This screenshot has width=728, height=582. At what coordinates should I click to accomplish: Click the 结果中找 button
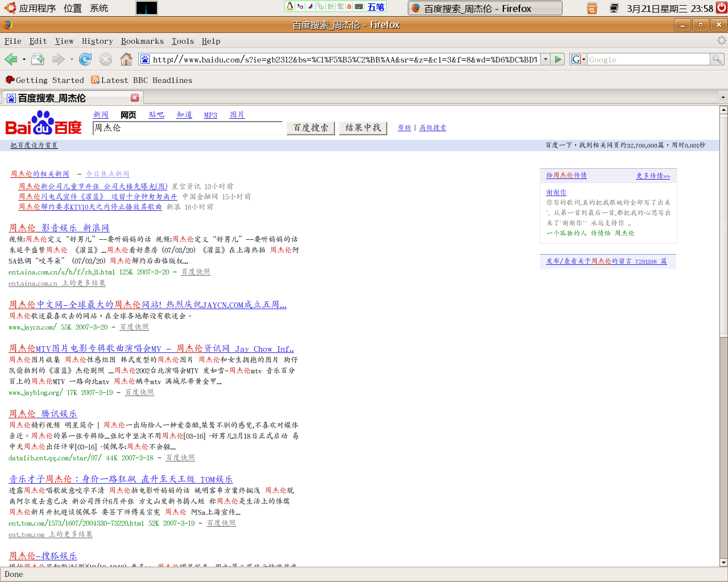pyautogui.click(x=363, y=128)
